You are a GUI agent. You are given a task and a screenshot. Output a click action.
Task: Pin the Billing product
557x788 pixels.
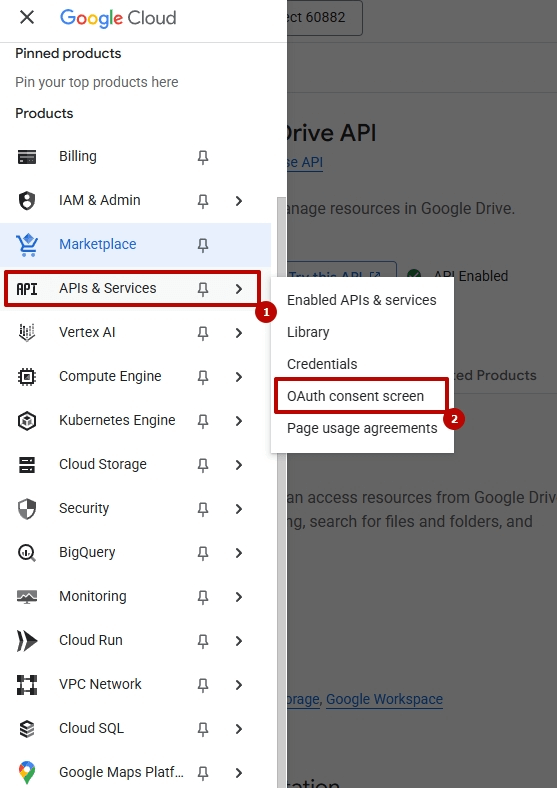[203, 157]
